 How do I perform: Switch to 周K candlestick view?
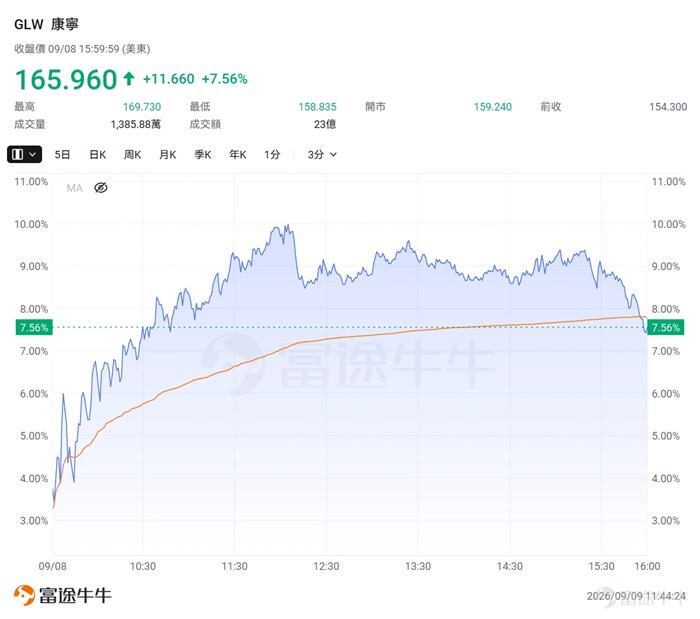point(132,154)
